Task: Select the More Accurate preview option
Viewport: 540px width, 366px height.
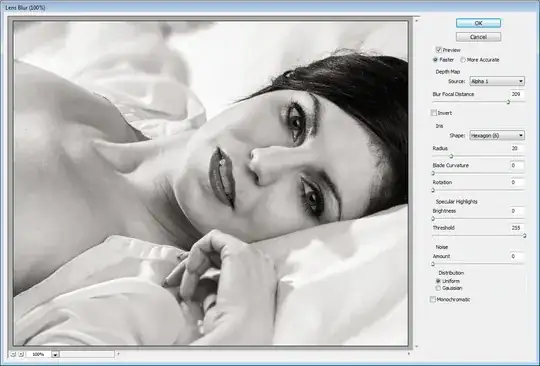Action: (x=463, y=60)
